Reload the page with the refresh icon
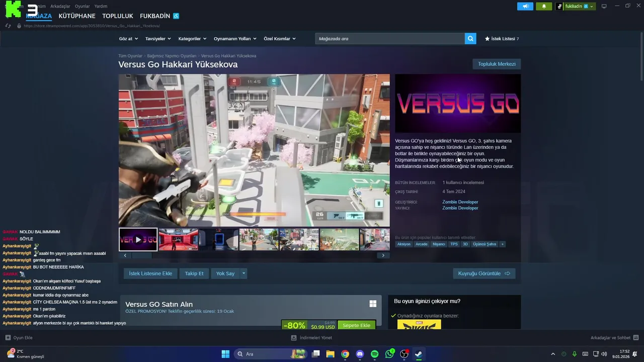Viewport: 644px width, 362px height. [8, 26]
